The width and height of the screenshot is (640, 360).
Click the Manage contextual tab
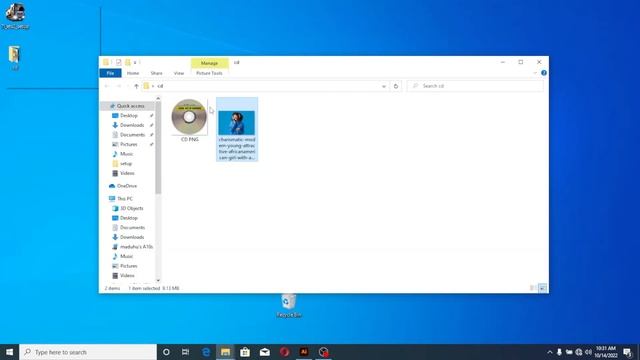coord(209,63)
